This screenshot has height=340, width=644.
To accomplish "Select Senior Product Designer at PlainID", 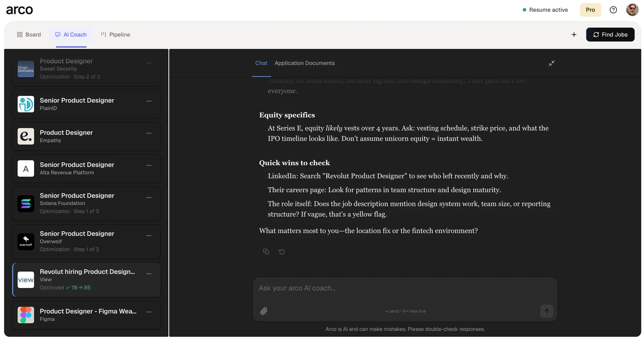I will [x=86, y=104].
